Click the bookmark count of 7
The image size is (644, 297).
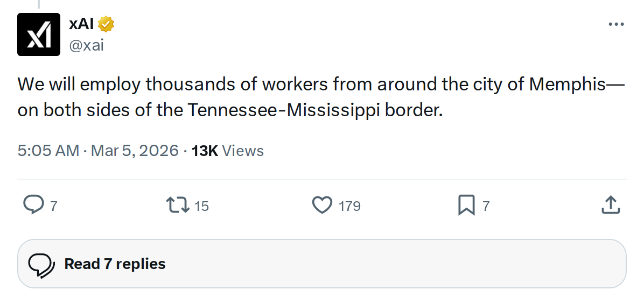click(x=486, y=206)
